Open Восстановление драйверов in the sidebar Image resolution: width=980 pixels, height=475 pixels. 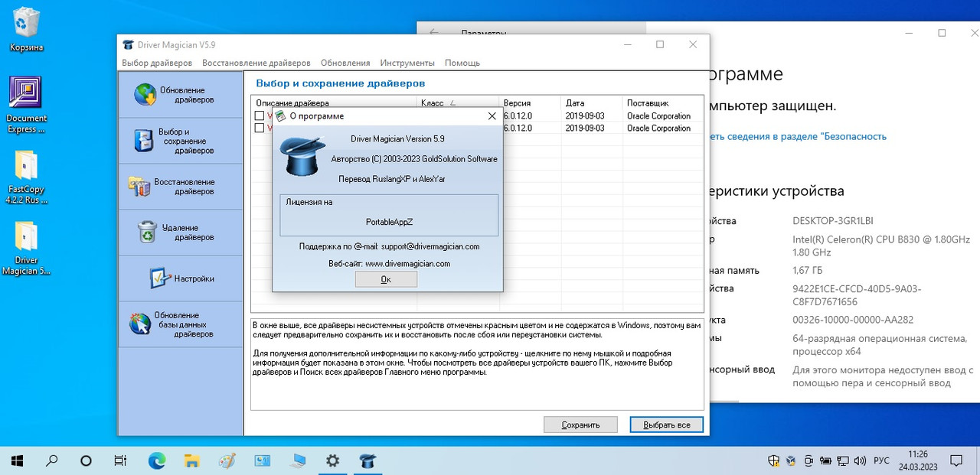point(180,187)
